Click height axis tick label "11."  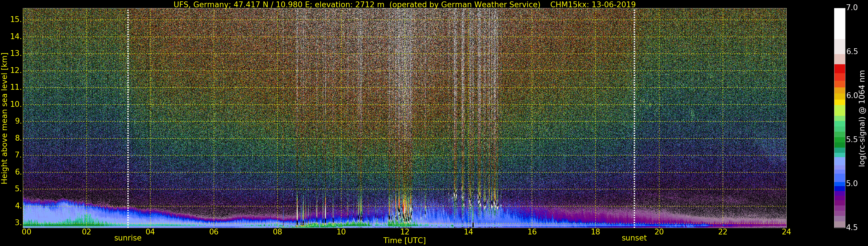click(16, 87)
